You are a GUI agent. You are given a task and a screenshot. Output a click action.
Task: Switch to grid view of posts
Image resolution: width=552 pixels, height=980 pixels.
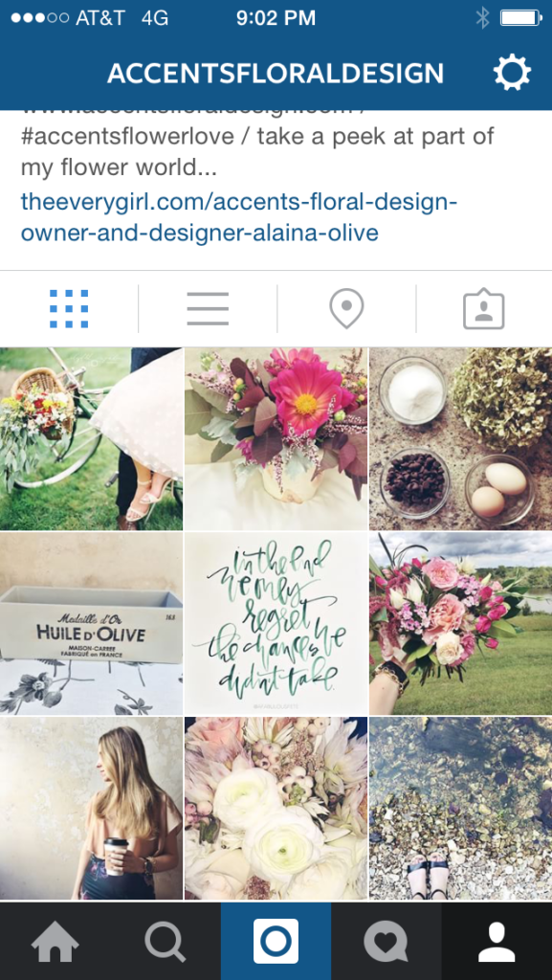click(69, 309)
